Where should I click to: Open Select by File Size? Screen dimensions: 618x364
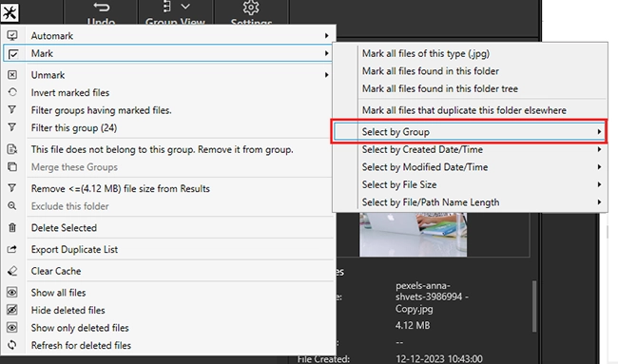tap(470, 184)
